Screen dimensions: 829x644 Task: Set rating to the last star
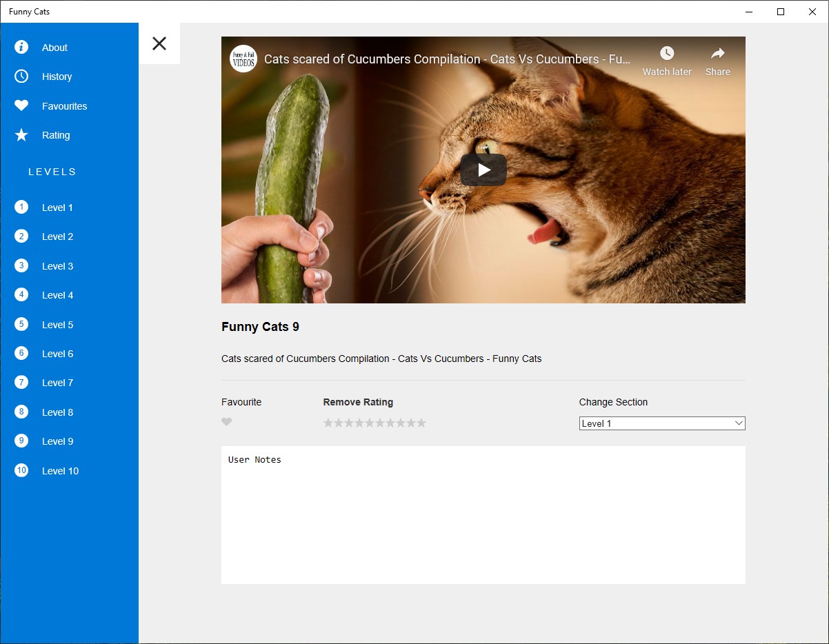(421, 423)
